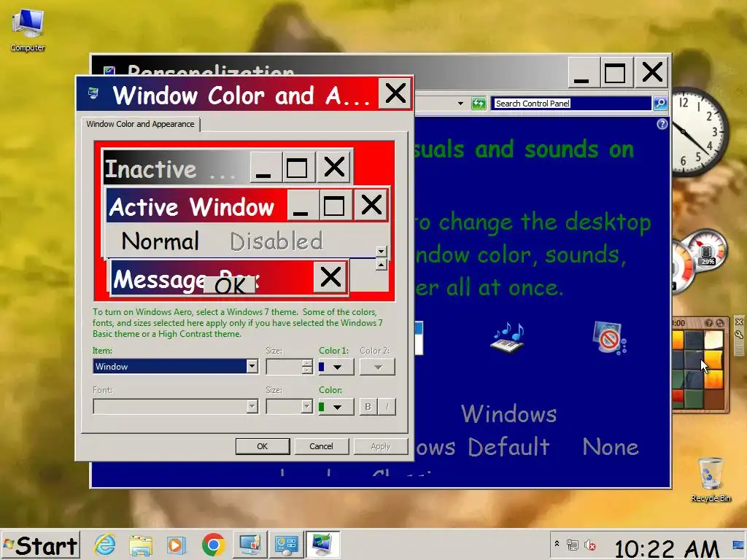This screenshot has width=747, height=560.
Task: Click the Active Window preview title bar
Action: pos(197,206)
